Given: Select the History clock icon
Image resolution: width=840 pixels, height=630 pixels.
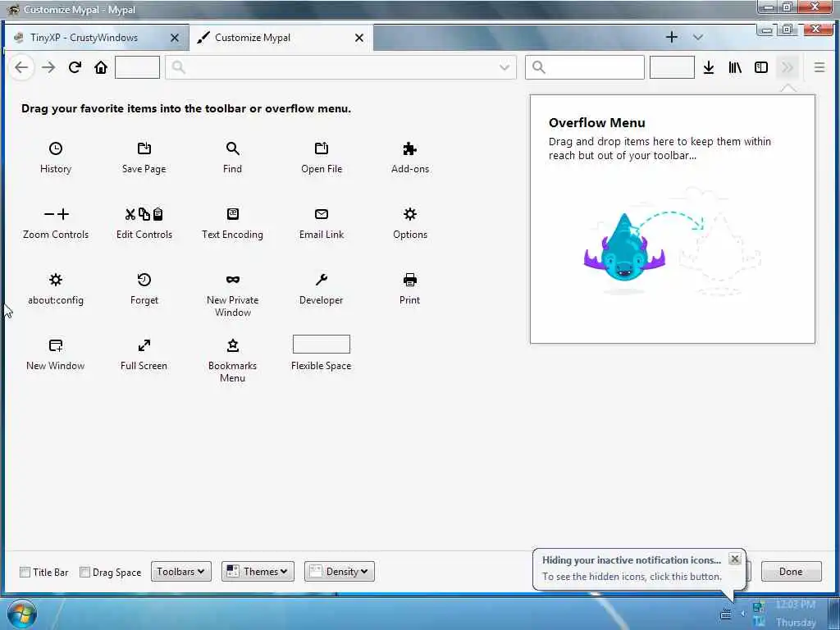Looking at the screenshot, I should [56, 148].
